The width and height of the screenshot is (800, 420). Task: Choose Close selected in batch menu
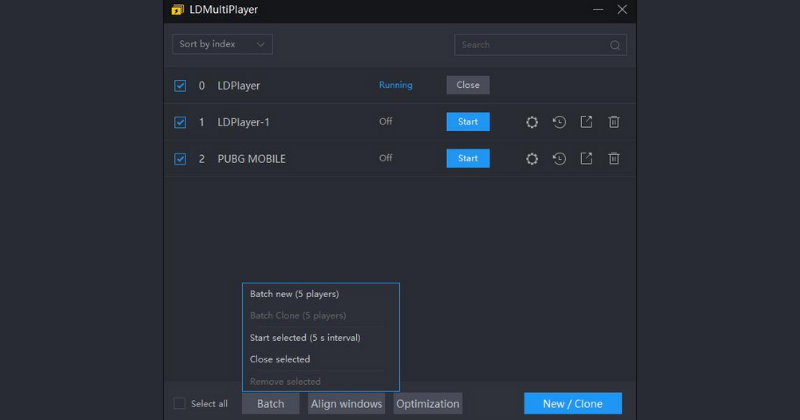pos(280,359)
